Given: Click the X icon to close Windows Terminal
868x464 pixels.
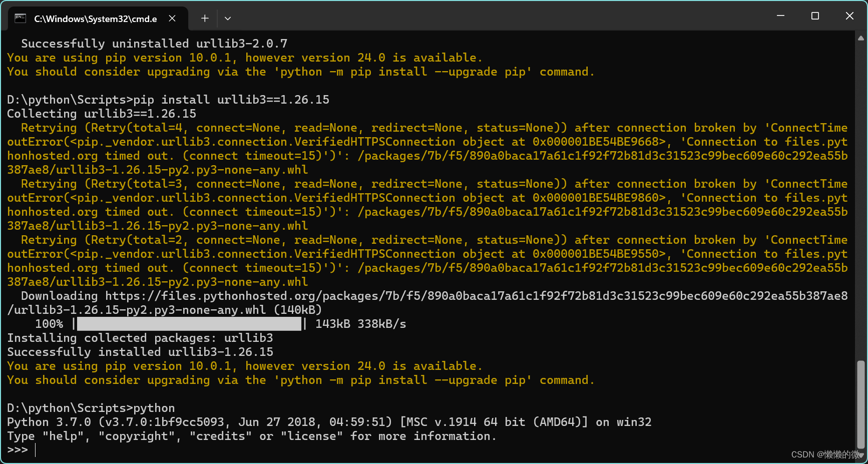Looking at the screenshot, I should pos(849,16).
